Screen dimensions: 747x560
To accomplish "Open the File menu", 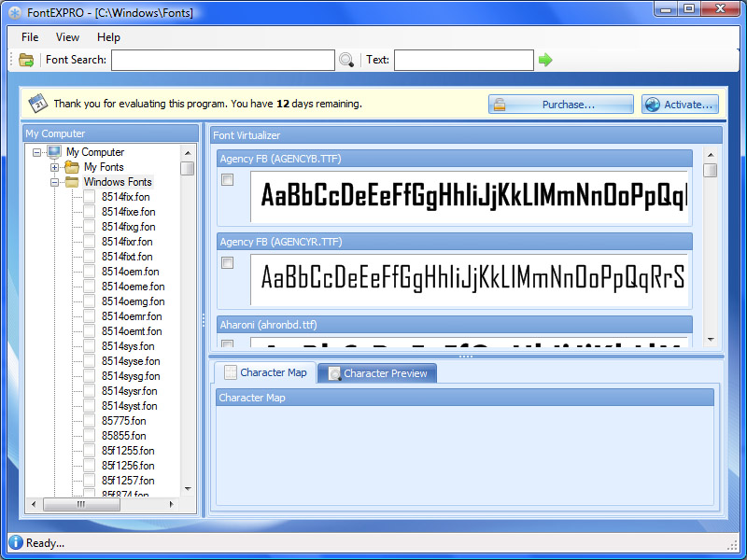I will [x=30, y=37].
